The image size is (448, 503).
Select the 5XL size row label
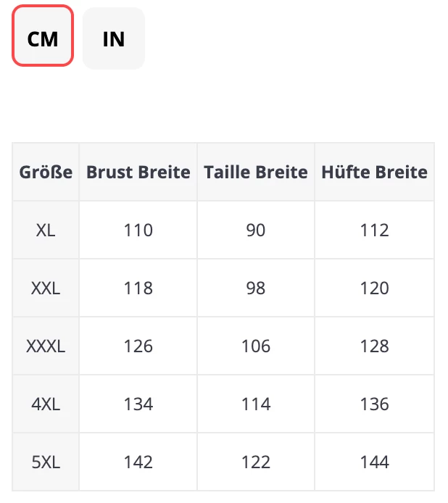(x=46, y=462)
